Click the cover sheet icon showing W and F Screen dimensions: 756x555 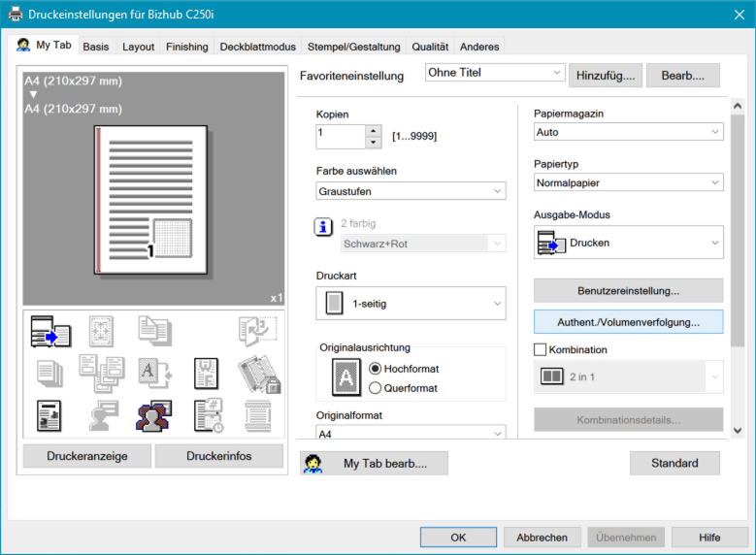(x=207, y=374)
